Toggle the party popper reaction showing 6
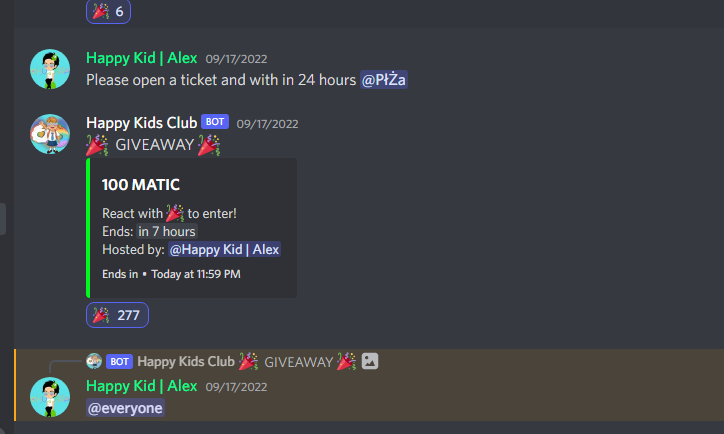 (109, 11)
